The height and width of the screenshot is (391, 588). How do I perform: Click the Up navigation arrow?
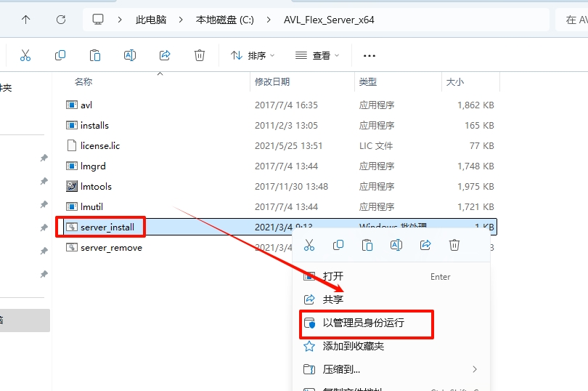[x=25, y=20]
